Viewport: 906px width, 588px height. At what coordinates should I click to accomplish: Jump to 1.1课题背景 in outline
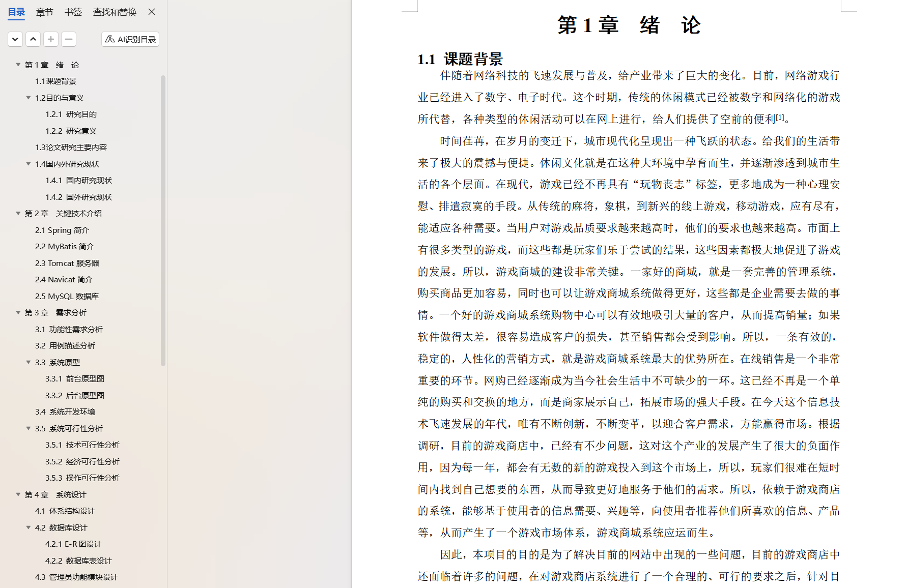click(x=55, y=81)
